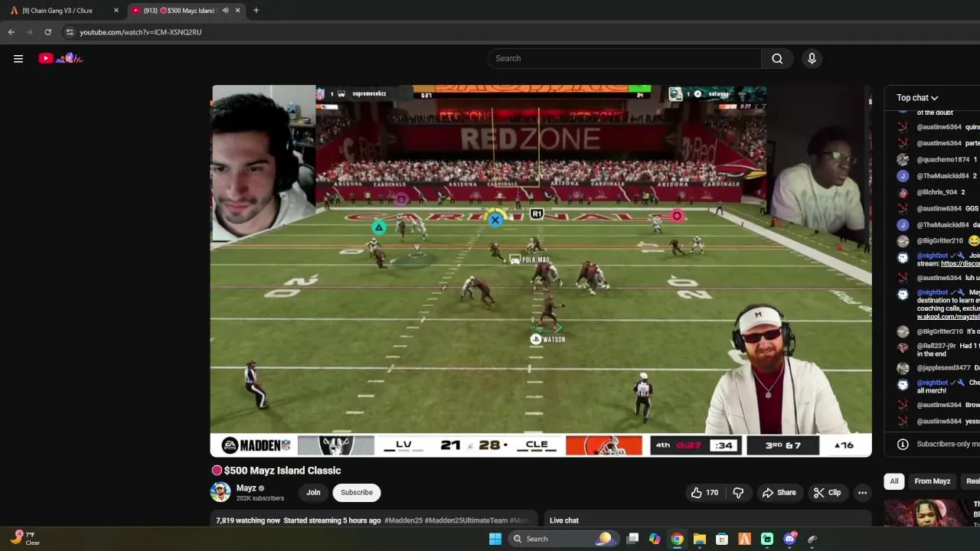Click @jappleseed3477 chat message
Viewport: 980px width, 551px height.
pos(938,368)
